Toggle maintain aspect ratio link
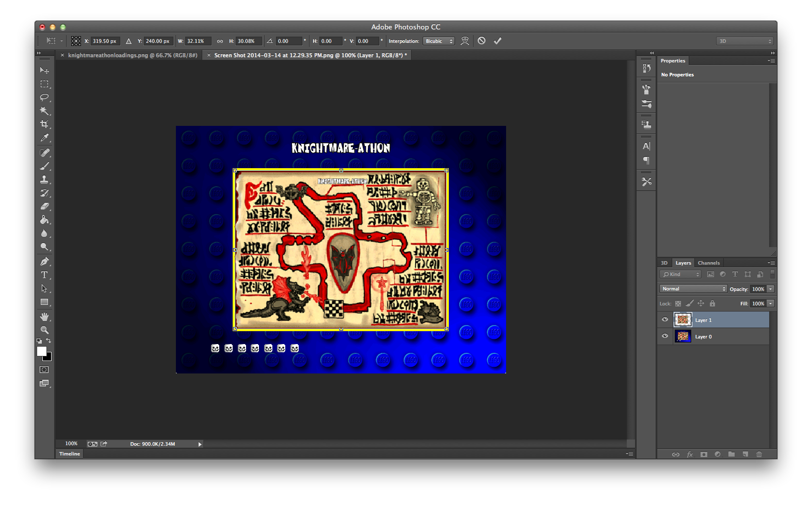The height and width of the screenshot is (505, 812). pos(220,41)
